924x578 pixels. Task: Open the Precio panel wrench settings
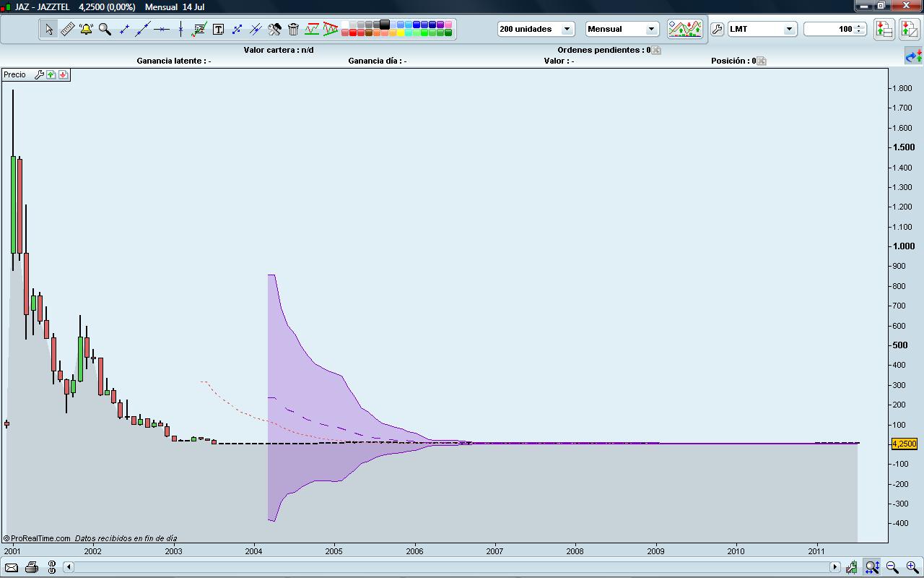tap(40, 74)
